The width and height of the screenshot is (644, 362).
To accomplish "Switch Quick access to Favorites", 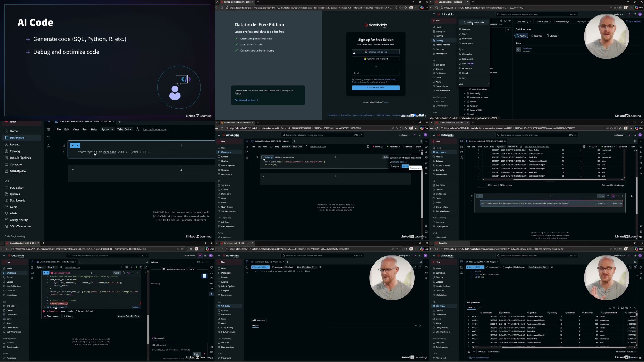I will click(537, 36).
